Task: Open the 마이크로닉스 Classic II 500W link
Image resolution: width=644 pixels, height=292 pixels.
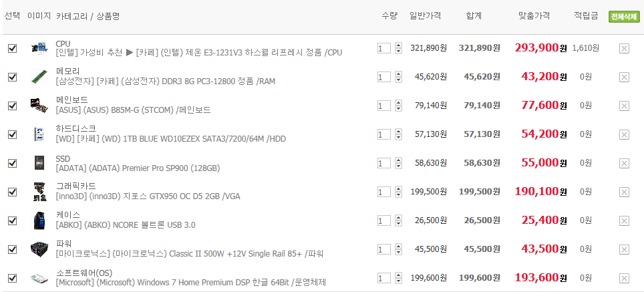Action: (x=189, y=254)
